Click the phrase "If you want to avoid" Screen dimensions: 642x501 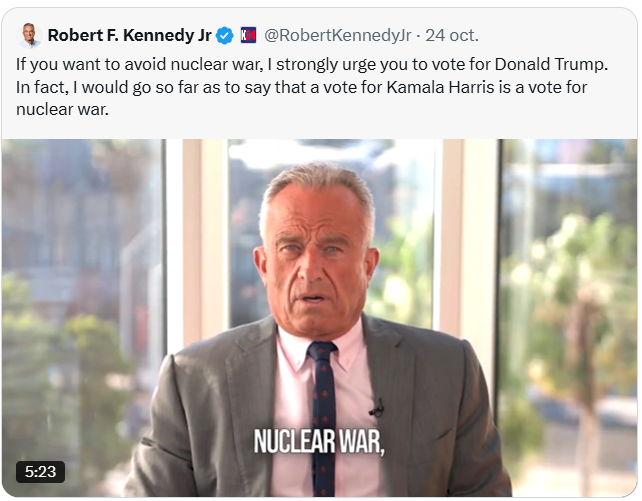(x=91, y=64)
